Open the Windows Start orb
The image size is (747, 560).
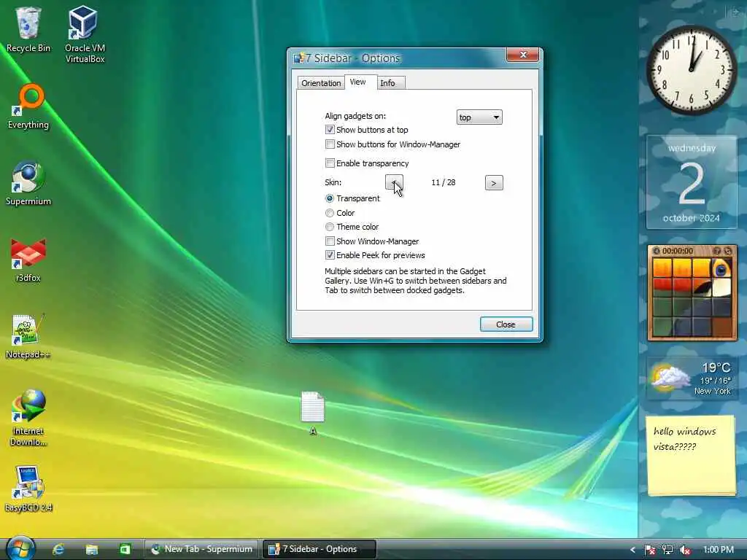20,548
